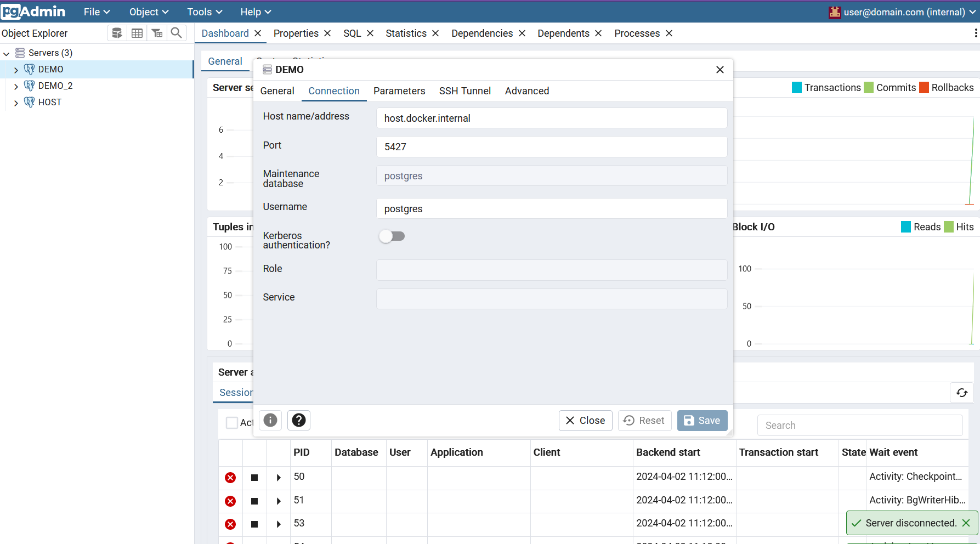Screen dimensions: 980x544
Task: Cancel active query for PID 53 square icon
Action: [x=254, y=524]
